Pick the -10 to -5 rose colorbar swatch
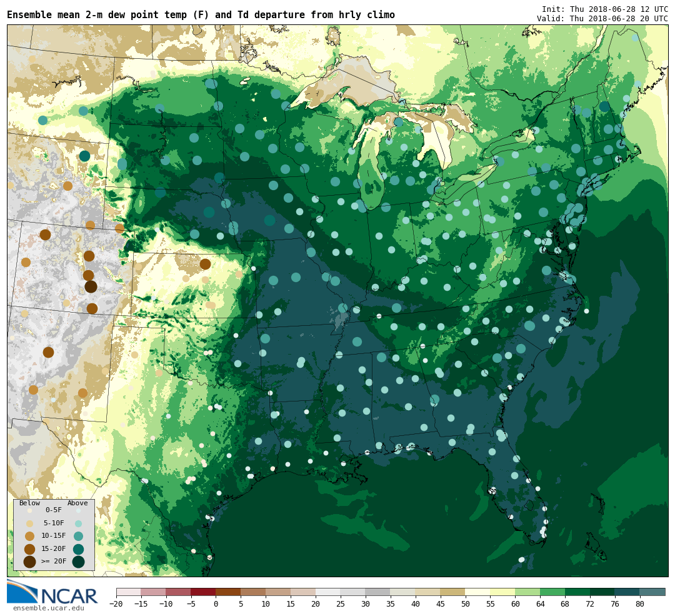This screenshot has height=616, width=675. (x=178, y=592)
